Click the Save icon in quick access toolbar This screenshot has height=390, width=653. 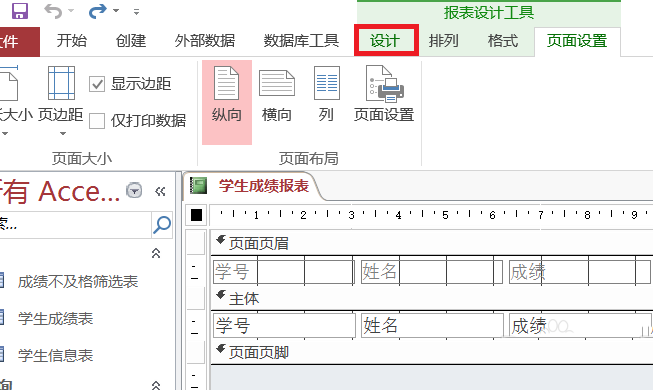[x=20, y=11]
